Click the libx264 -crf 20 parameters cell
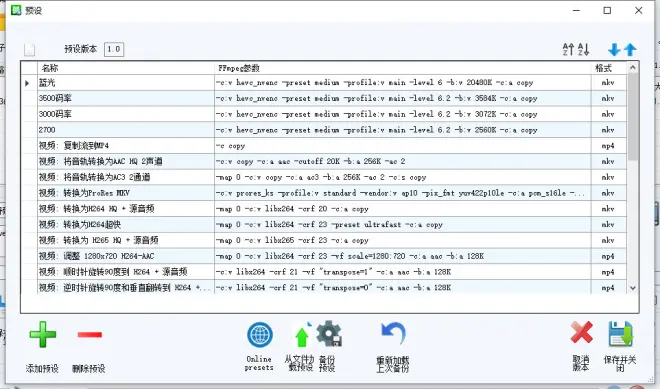The height and width of the screenshot is (389, 660). (x=402, y=209)
